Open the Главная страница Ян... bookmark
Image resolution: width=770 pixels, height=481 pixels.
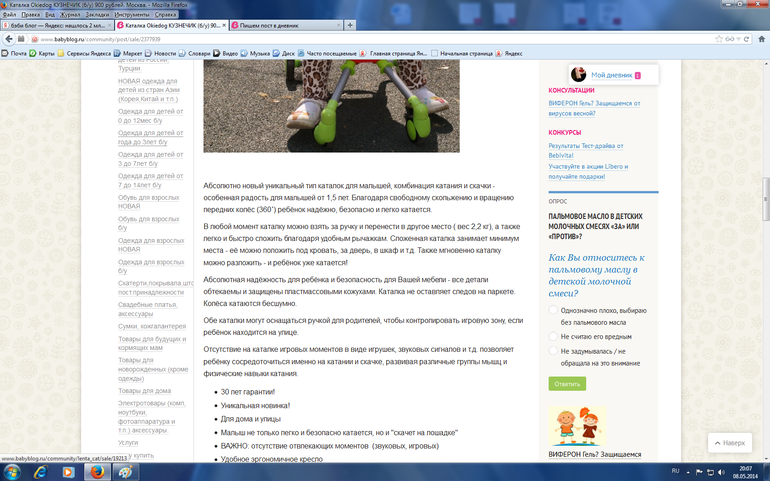(394, 53)
